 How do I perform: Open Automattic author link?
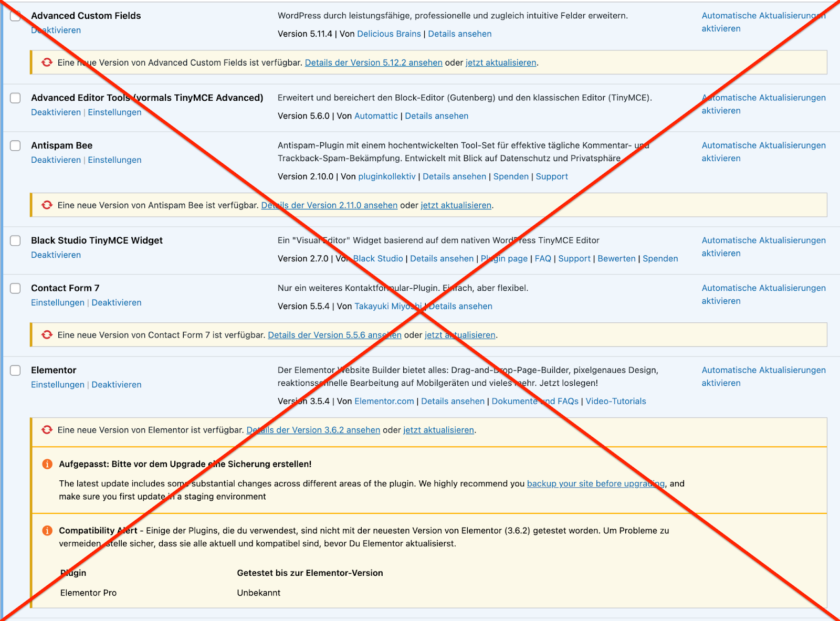pyautogui.click(x=376, y=116)
